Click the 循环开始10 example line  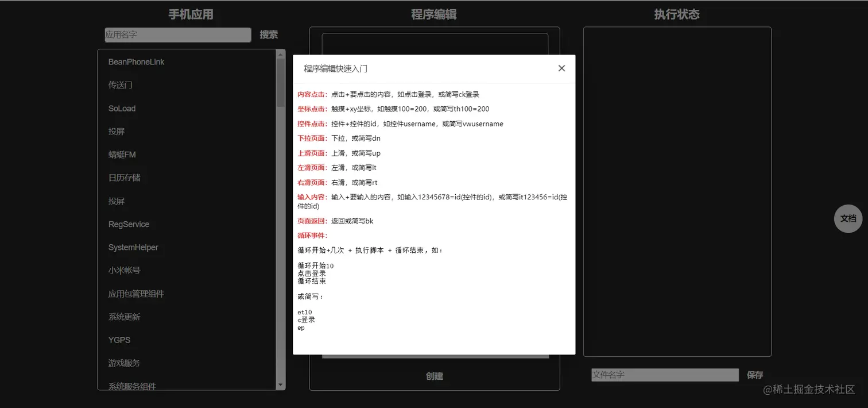tap(316, 265)
